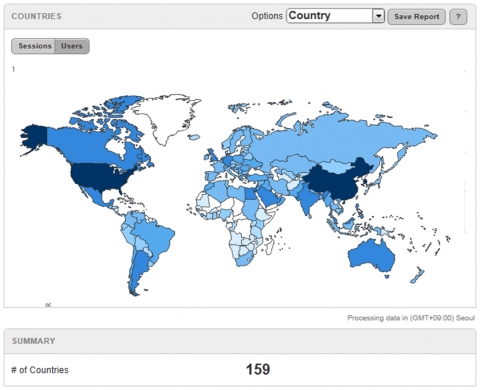Viewport: 480px width, 390px height.
Task: Open the help question mark button
Action: tap(458, 17)
